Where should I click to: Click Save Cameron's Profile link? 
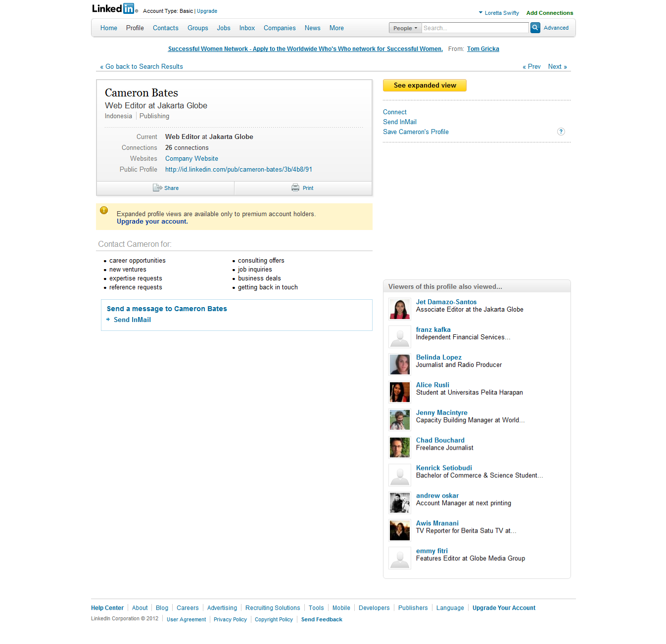point(416,132)
